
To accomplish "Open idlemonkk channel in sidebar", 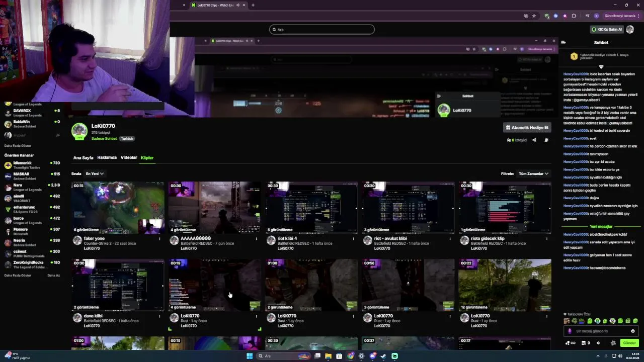I will (x=32, y=165).
